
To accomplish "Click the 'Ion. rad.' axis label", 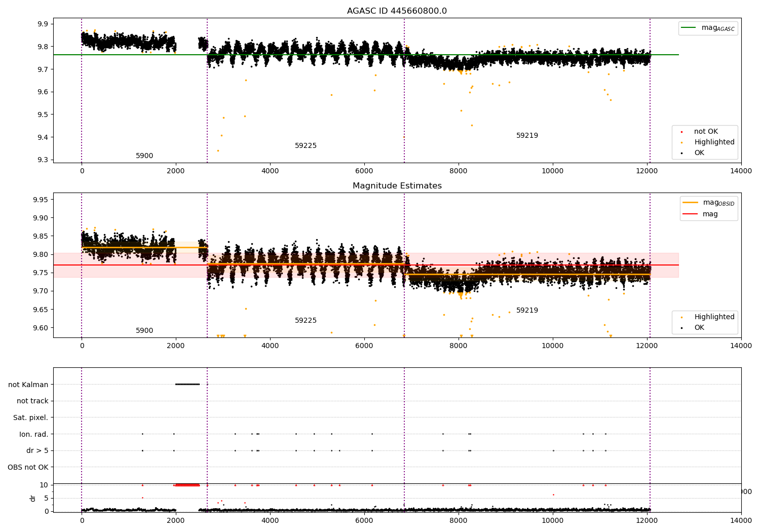I will coord(33,434).
